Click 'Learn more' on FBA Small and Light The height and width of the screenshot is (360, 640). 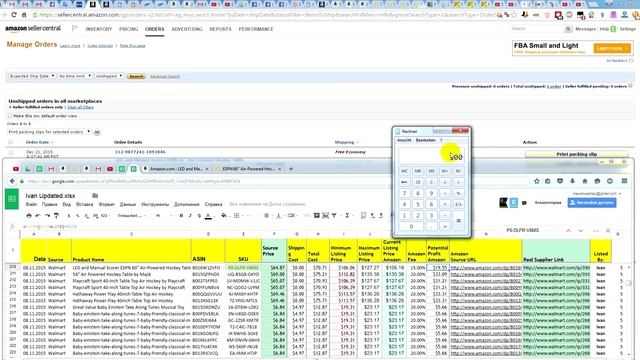[612, 48]
